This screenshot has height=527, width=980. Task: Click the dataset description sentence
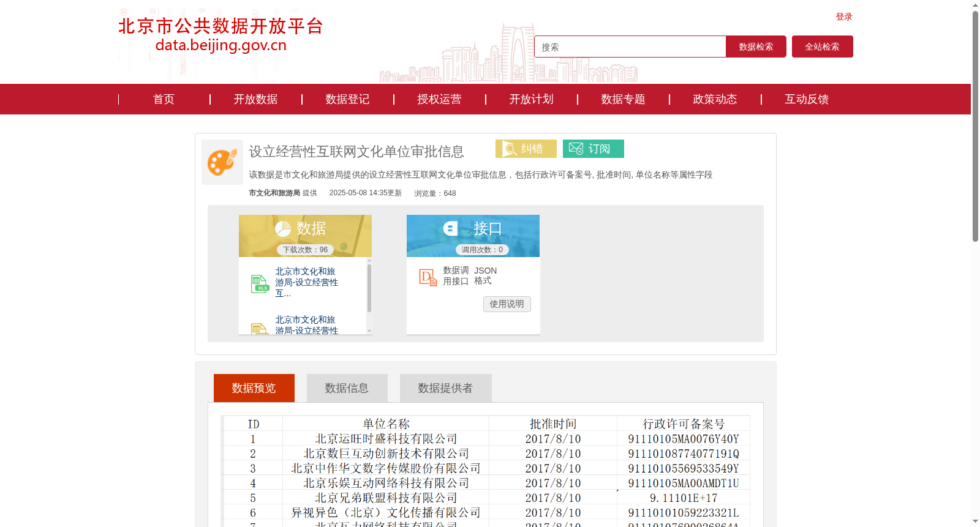(x=481, y=175)
